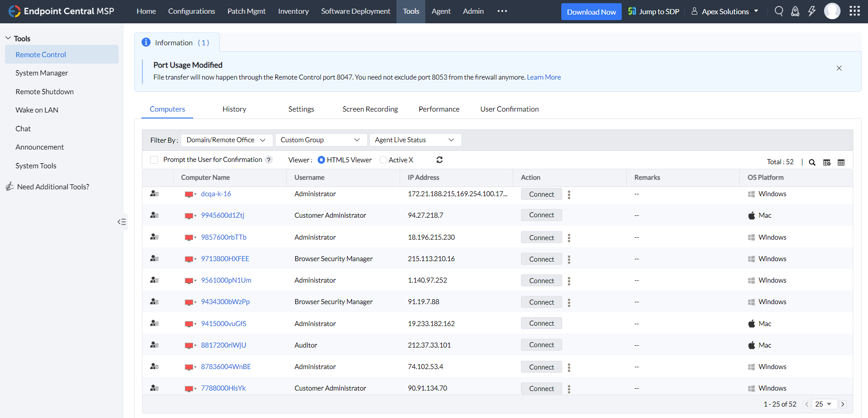Open the Performance tab
Image resolution: width=868 pixels, height=418 pixels.
tap(439, 109)
